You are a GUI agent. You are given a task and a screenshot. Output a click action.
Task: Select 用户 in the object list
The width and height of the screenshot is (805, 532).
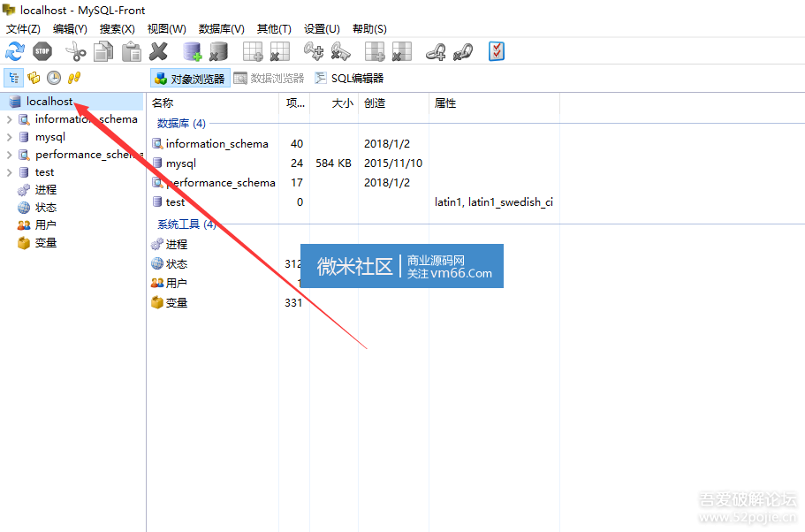click(x=177, y=283)
